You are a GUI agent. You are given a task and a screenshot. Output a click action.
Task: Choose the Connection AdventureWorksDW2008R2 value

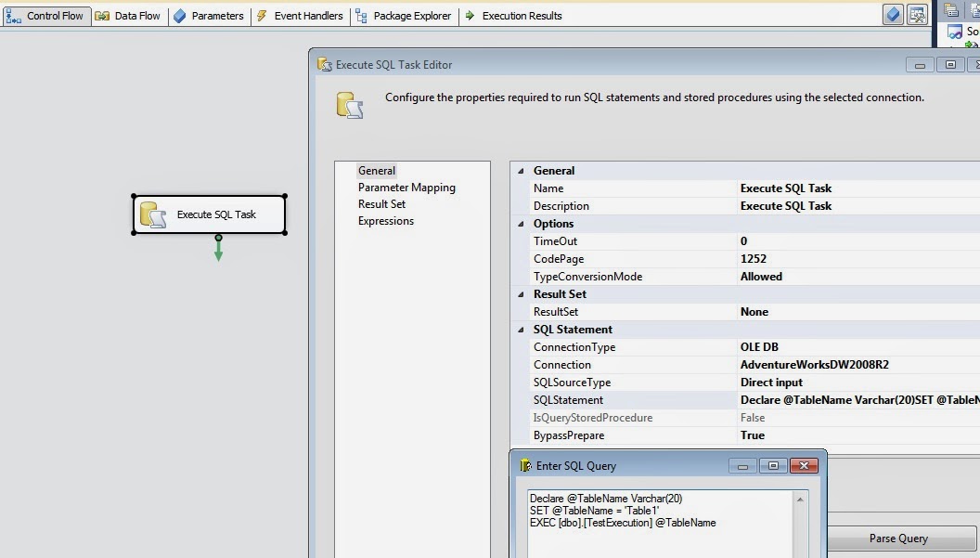[858, 365]
